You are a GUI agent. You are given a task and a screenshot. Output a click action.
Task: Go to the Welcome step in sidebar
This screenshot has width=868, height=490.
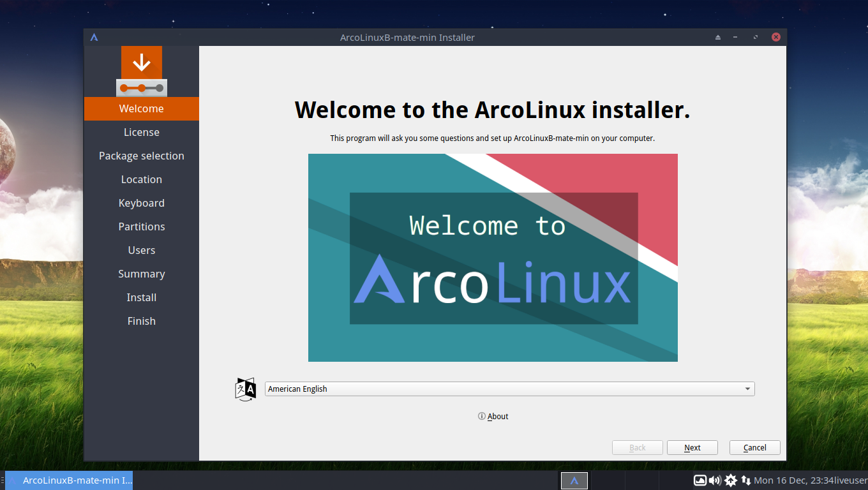click(x=142, y=108)
